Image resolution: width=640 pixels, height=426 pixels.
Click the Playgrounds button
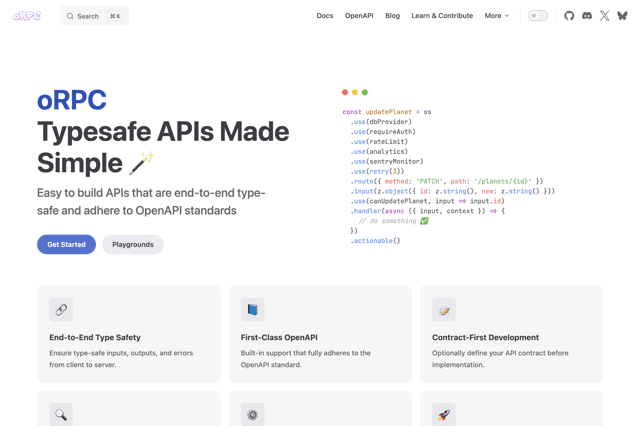[133, 244]
